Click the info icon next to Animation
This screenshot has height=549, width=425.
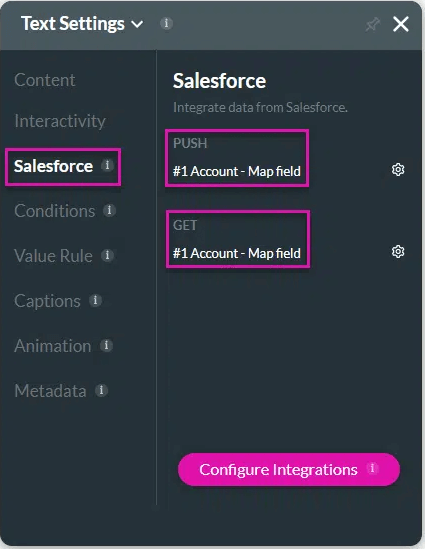click(x=106, y=345)
